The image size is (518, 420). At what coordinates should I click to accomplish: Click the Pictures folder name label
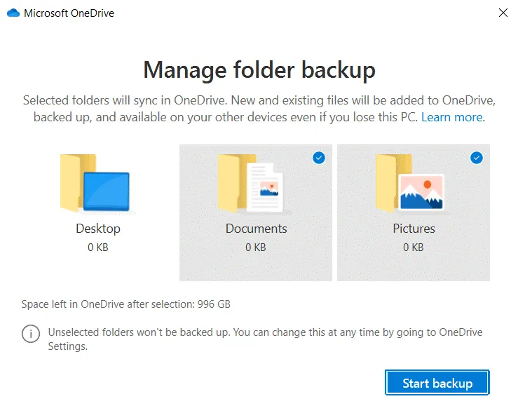(414, 229)
